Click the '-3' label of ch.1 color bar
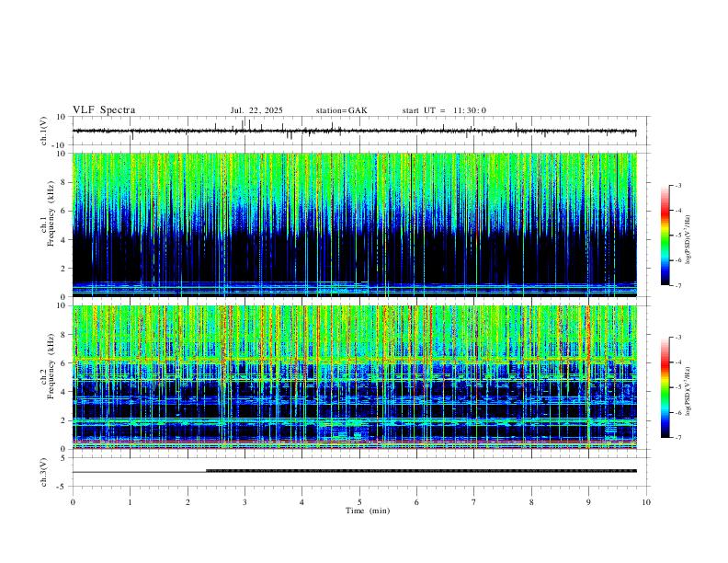Viewport: 728px width, 563px height. click(x=677, y=185)
